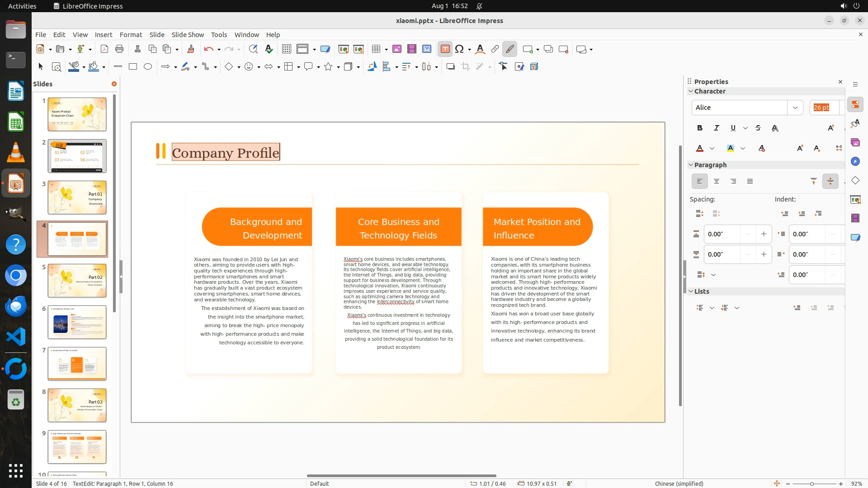868x488 pixels.
Task: Enable center paragraph alignment
Action: [x=717, y=182]
